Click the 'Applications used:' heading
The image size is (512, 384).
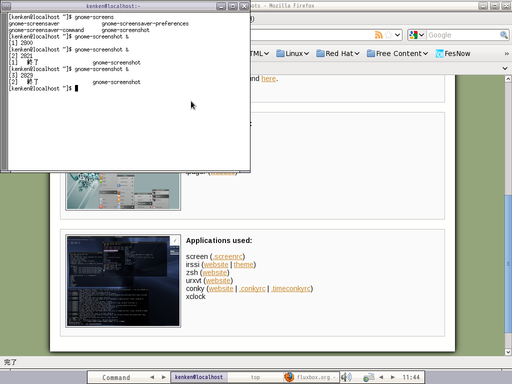coord(219,240)
